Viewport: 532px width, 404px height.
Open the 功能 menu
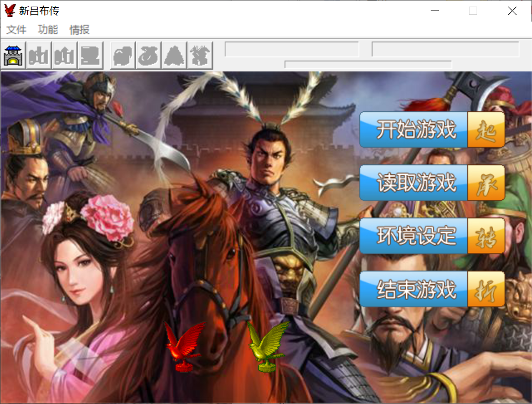pos(48,30)
